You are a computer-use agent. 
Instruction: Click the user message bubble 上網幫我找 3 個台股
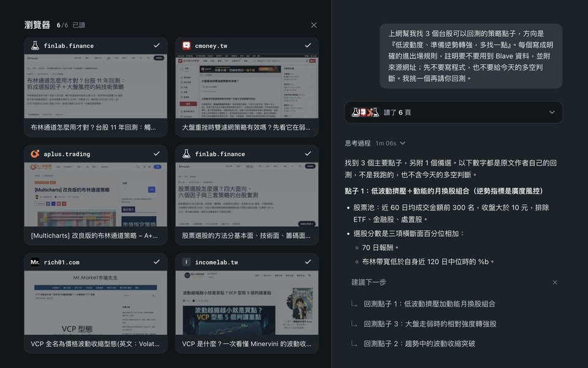pyautogui.click(x=470, y=56)
